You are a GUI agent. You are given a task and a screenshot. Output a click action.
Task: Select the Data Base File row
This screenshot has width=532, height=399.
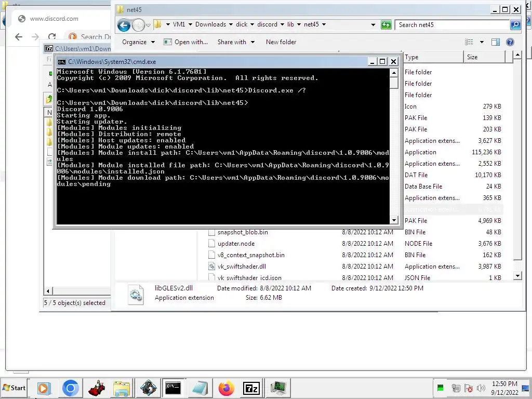pyautogui.click(x=453, y=187)
